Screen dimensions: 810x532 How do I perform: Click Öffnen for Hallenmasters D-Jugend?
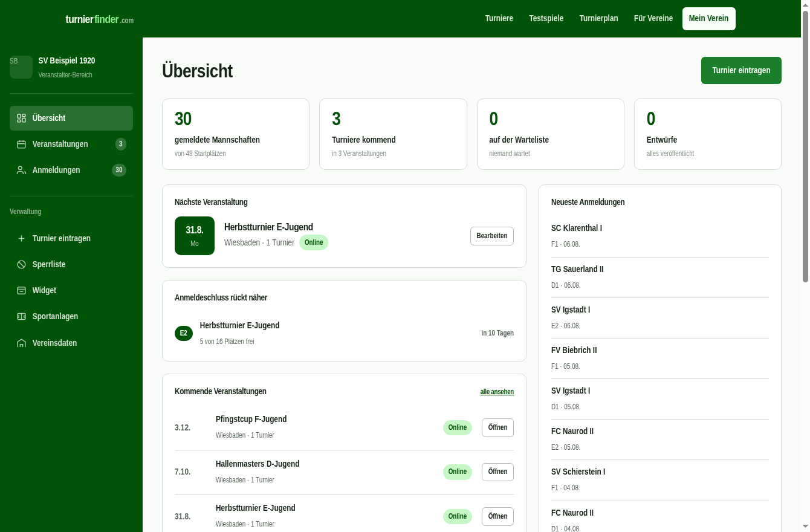click(497, 472)
